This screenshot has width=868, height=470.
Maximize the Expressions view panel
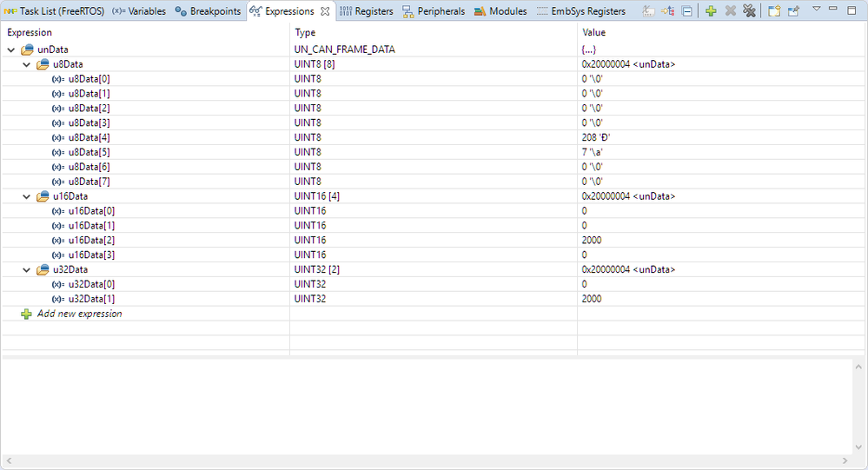[x=852, y=10]
